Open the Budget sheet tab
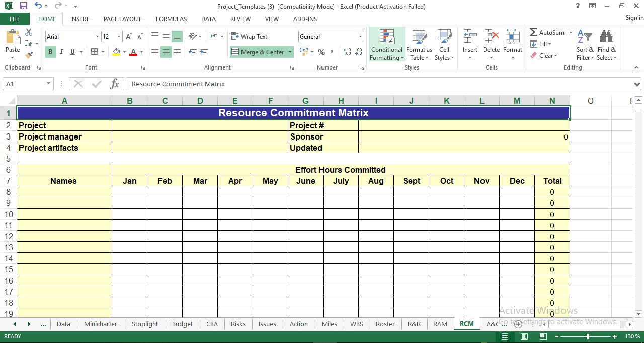 click(182, 324)
